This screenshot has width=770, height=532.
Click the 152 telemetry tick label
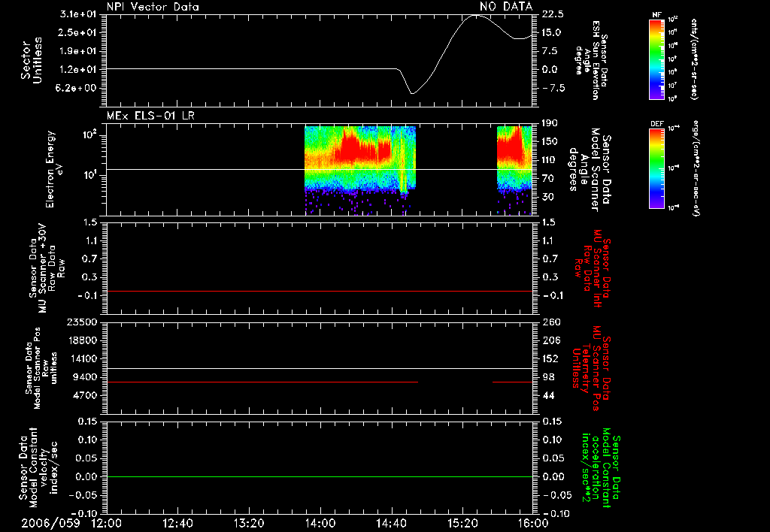coord(550,358)
